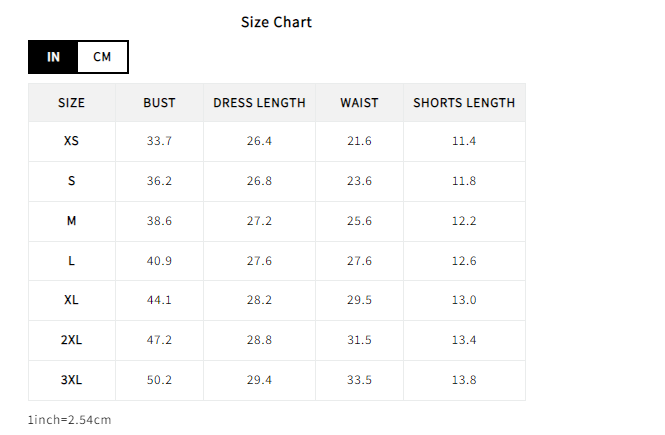Select the XL size row label
Viewport: 665px width, 435px height.
[71, 300]
